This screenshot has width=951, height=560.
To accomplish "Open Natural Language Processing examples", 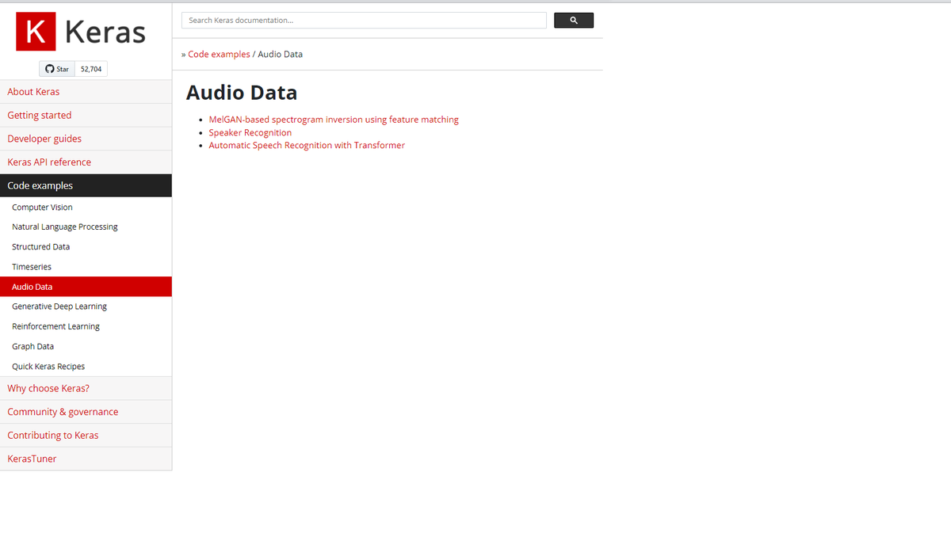I will 86,227.
